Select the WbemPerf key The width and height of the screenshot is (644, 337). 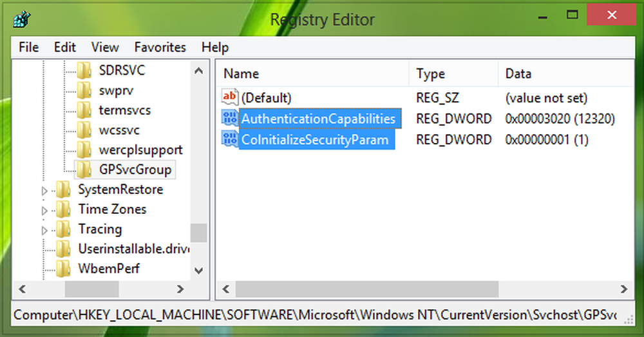[109, 268]
